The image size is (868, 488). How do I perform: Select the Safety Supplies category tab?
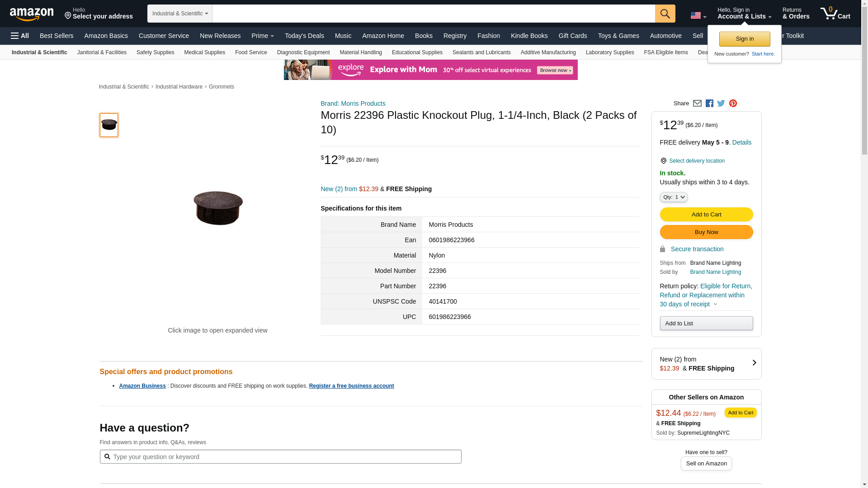155,52
